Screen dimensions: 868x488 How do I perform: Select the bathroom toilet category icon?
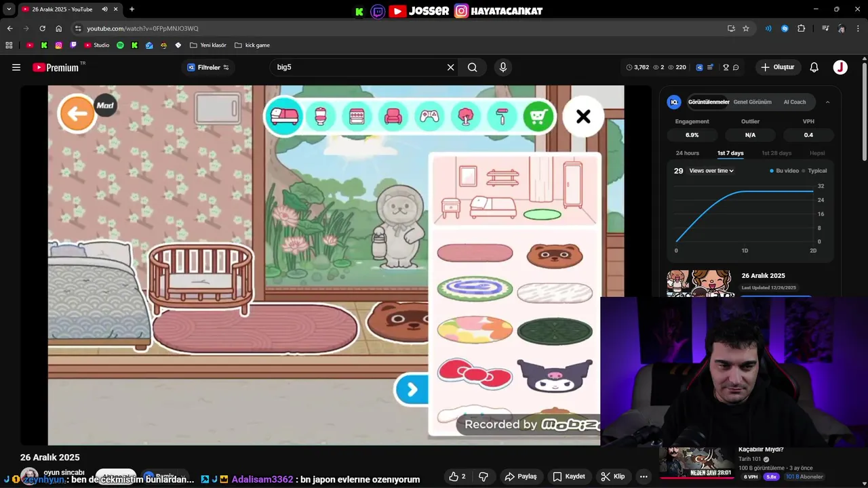point(321,117)
